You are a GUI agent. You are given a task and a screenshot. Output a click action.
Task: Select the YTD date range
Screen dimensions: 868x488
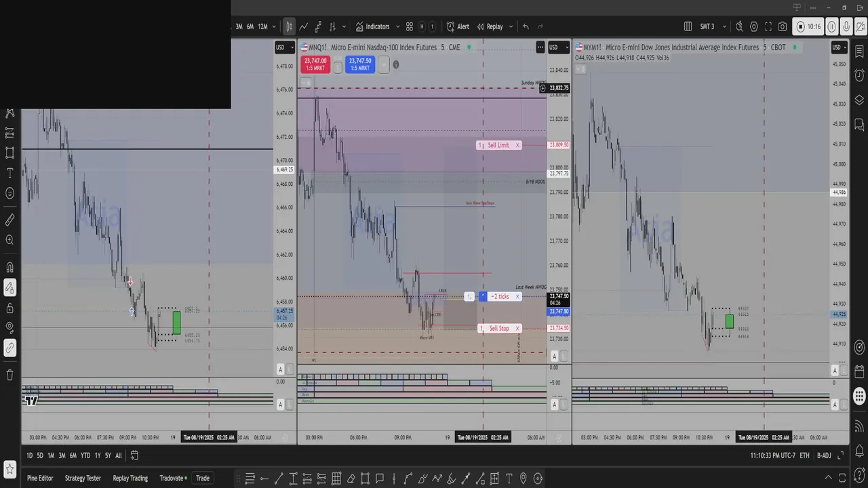85,455
